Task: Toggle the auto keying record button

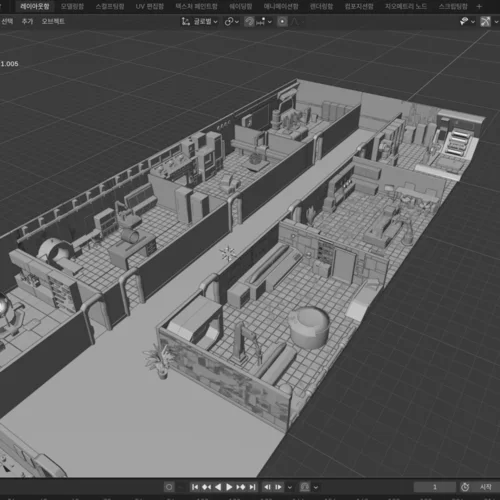Action: click(x=169, y=487)
